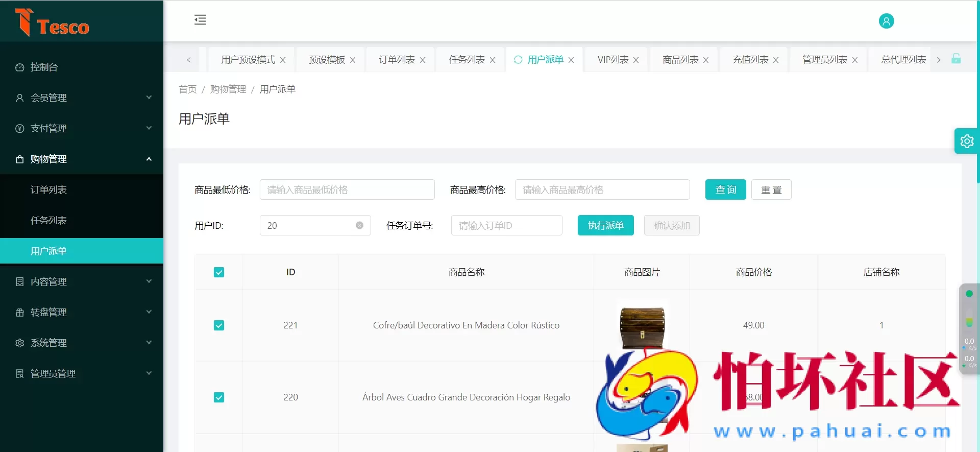This screenshot has width=980, height=452.
Task: Click the price 49.00 cell
Action: (753, 325)
